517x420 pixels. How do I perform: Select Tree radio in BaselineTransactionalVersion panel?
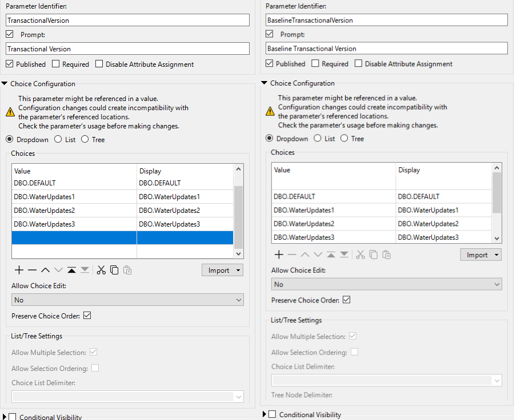[344, 138]
